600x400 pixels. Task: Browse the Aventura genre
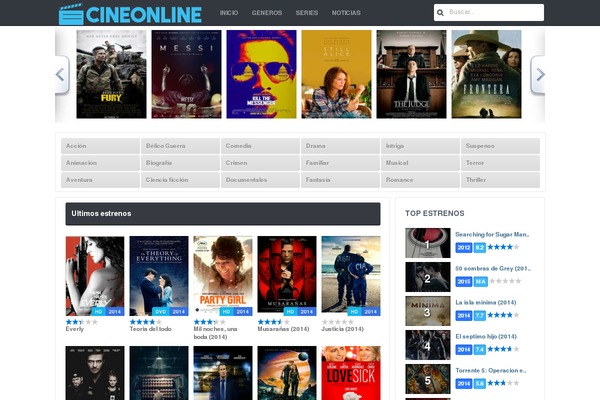tap(100, 180)
